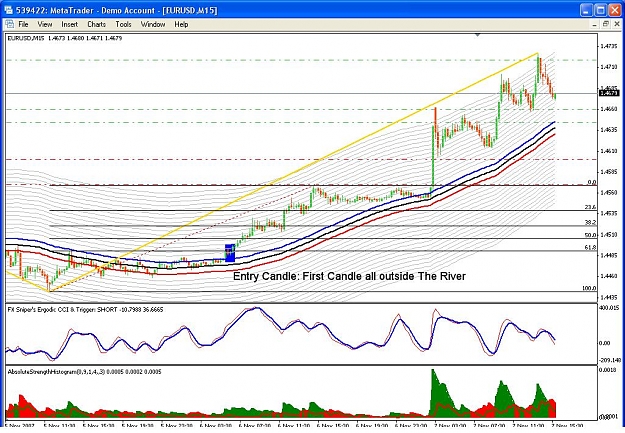Open the File menu
Image resolution: width=625 pixels, height=433 pixels.
click(23, 24)
